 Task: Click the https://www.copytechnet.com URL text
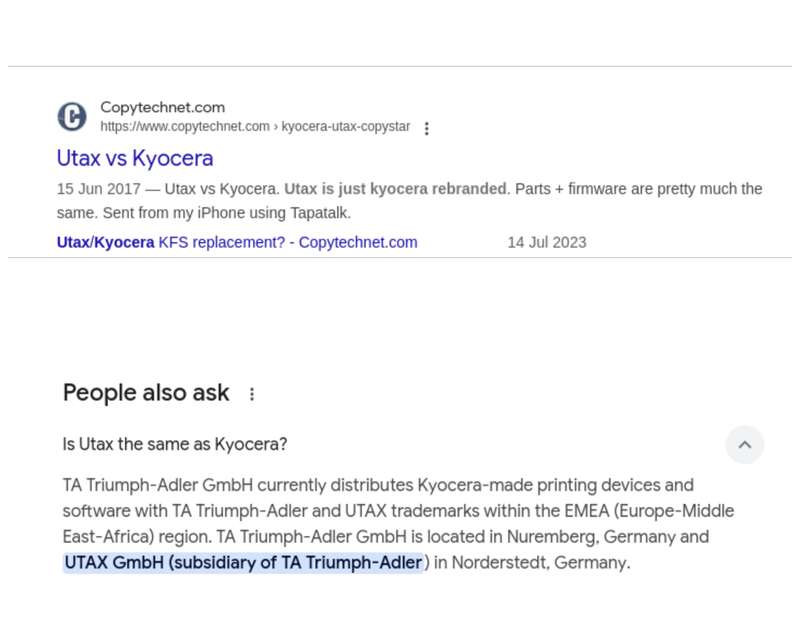[185, 126]
